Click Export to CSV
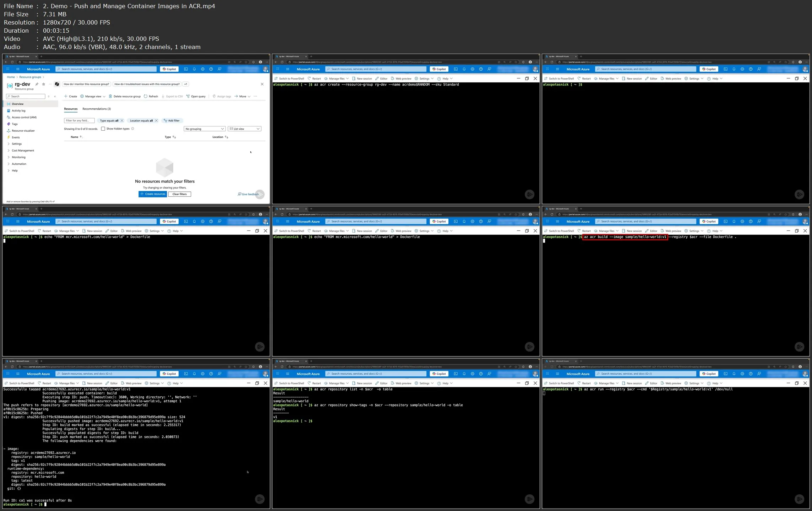 [x=172, y=96]
